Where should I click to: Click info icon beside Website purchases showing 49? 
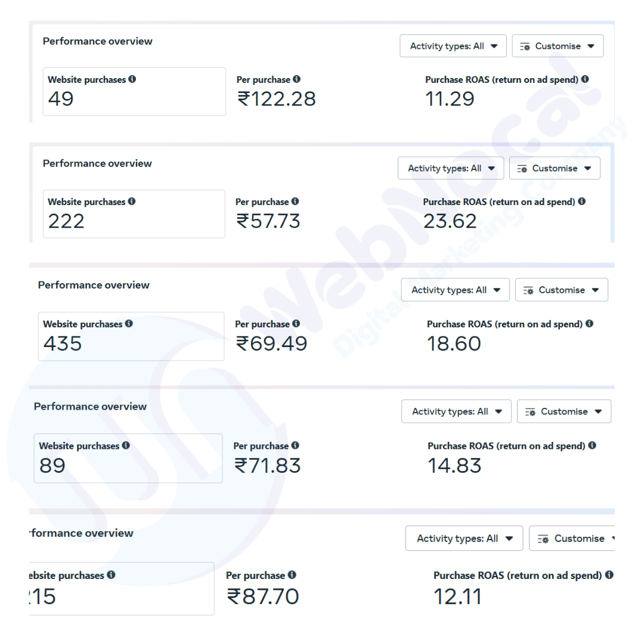(132, 79)
